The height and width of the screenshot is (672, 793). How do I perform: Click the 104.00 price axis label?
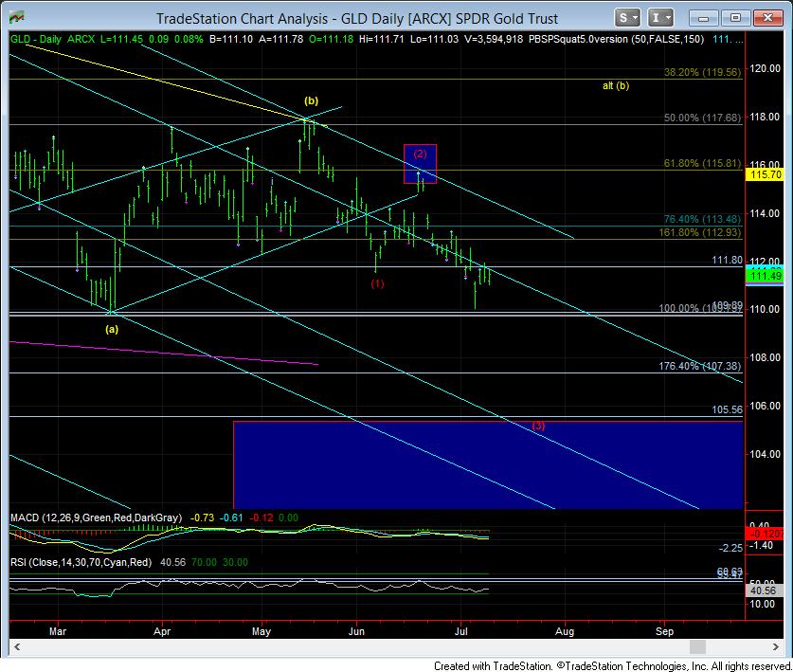(766, 454)
